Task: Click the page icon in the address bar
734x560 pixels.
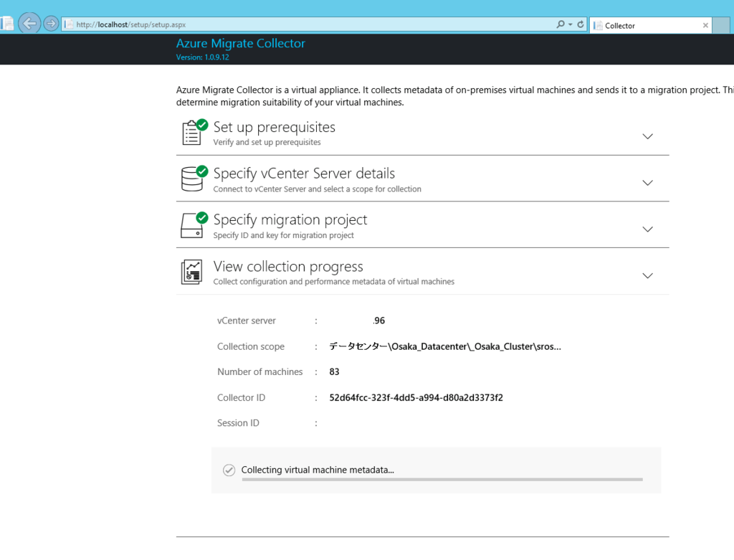Action: coord(68,24)
